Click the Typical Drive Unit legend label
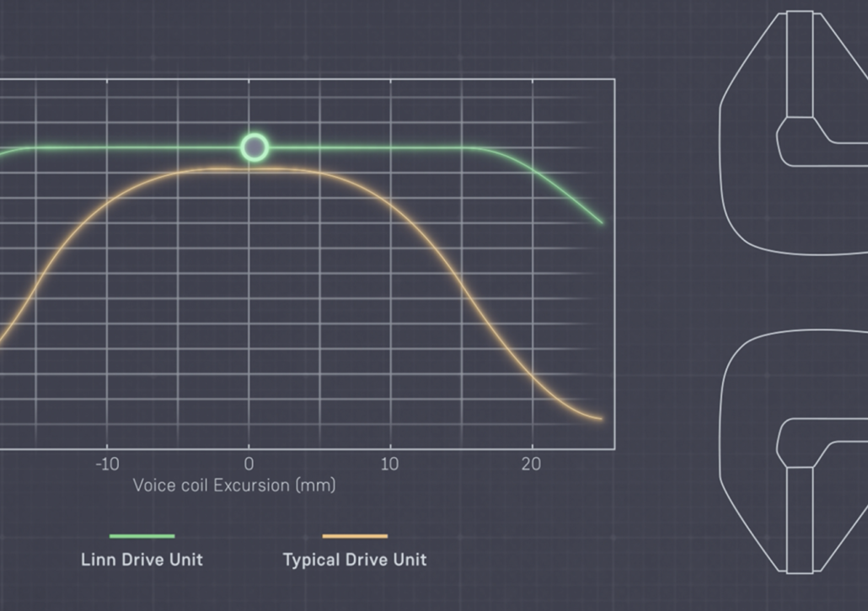Screen dimensions: 868x611 point(355,560)
